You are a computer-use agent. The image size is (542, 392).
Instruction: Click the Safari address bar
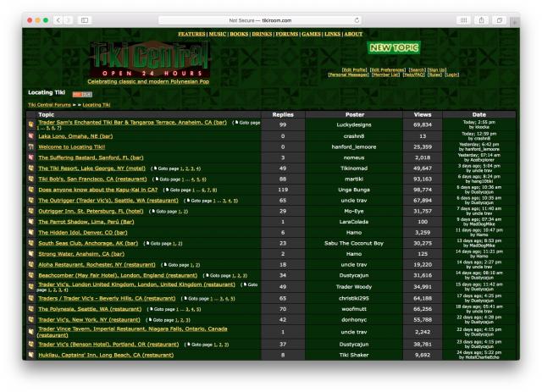(271, 19)
